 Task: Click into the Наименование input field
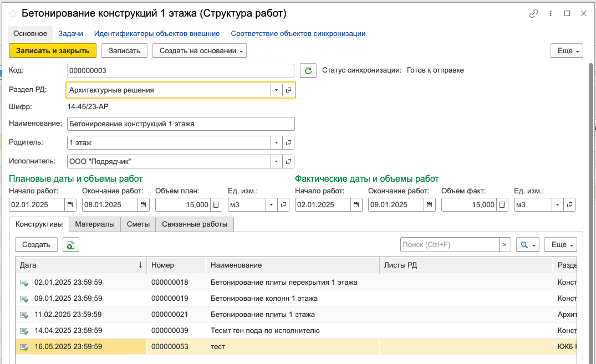pyautogui.click(x=180, y=124)
